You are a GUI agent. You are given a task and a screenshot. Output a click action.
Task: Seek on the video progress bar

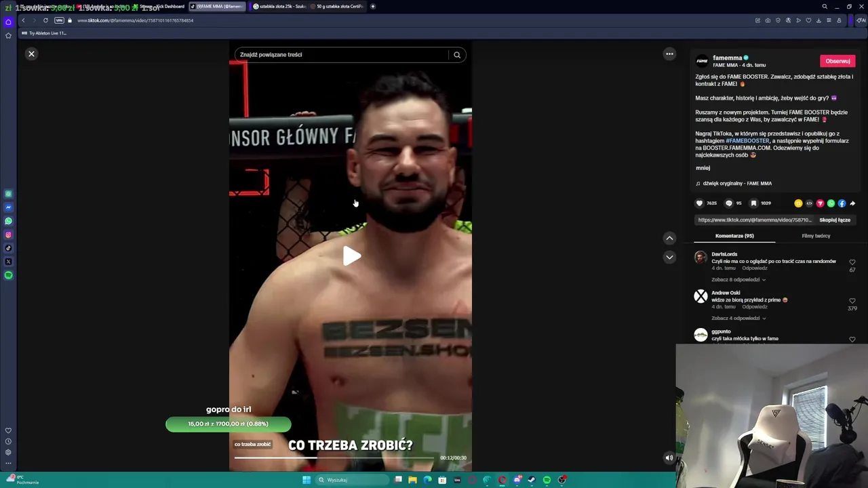point(334,457)
